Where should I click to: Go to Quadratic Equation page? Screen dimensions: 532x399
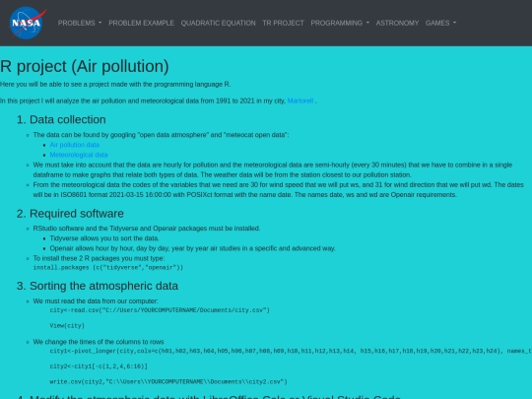tap(218, 23)
